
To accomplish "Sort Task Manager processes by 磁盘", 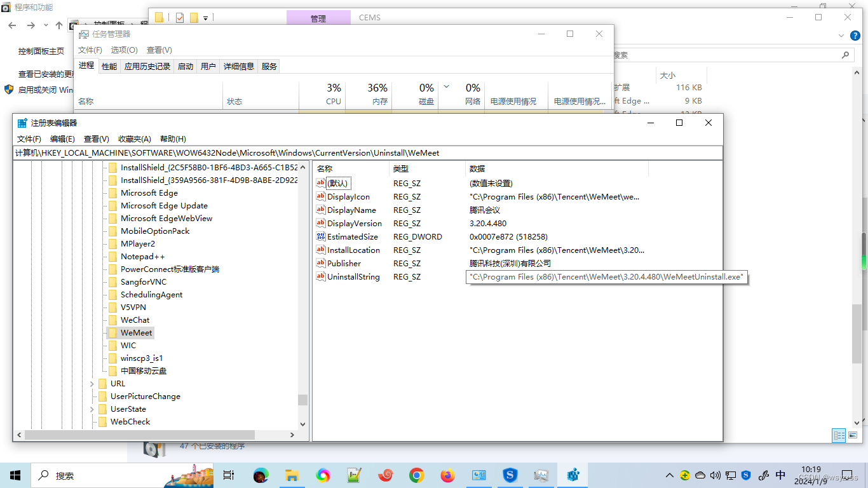I will (415, 94).
